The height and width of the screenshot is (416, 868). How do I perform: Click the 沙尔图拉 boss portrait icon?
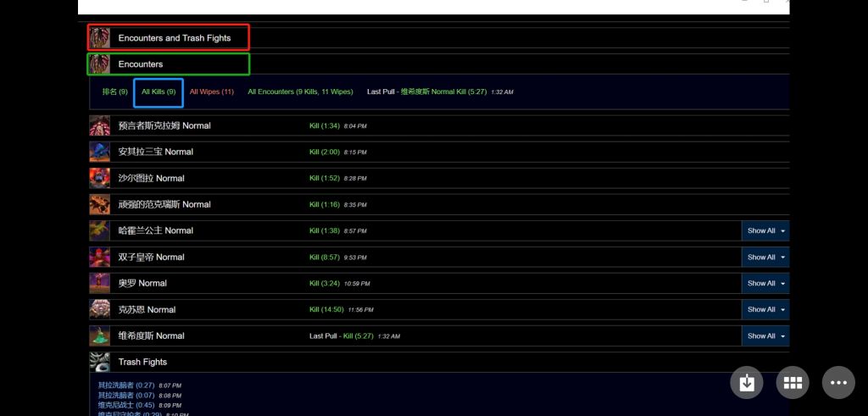pyautogui.click(x=100, y=178)
